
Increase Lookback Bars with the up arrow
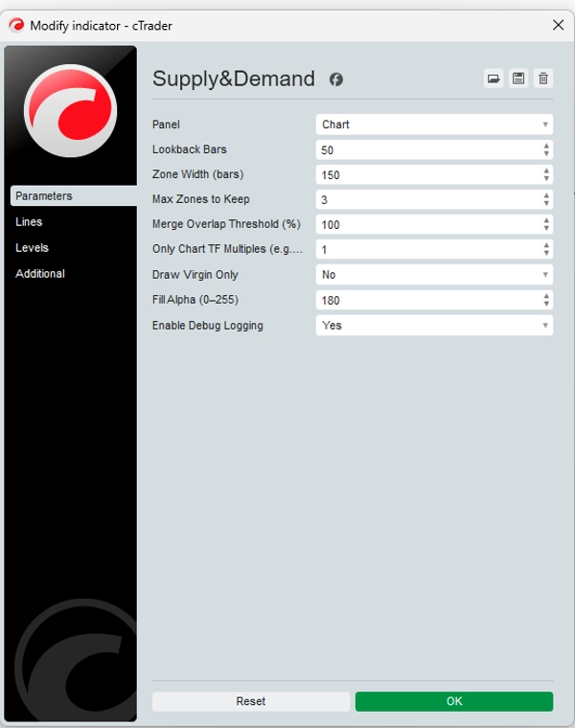pos(546,147)
